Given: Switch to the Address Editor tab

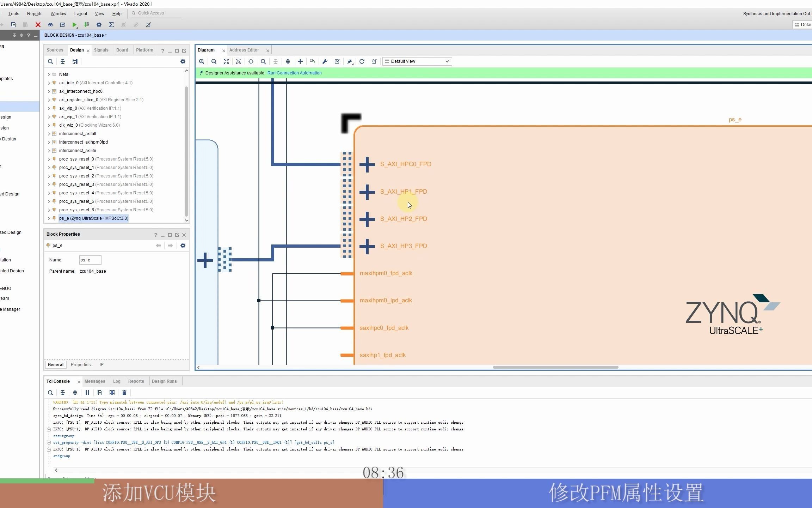Looking at the screenshot, I should pos(244,50).
